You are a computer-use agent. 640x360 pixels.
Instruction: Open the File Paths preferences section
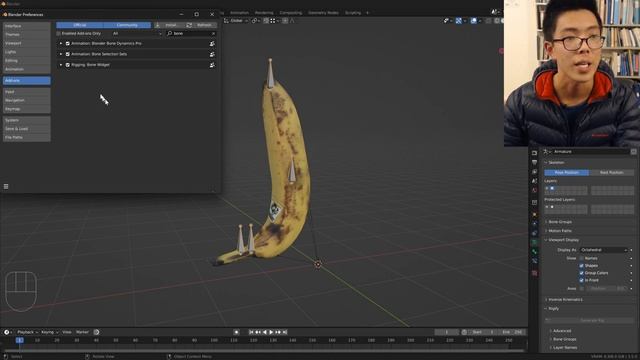point(27,138)
